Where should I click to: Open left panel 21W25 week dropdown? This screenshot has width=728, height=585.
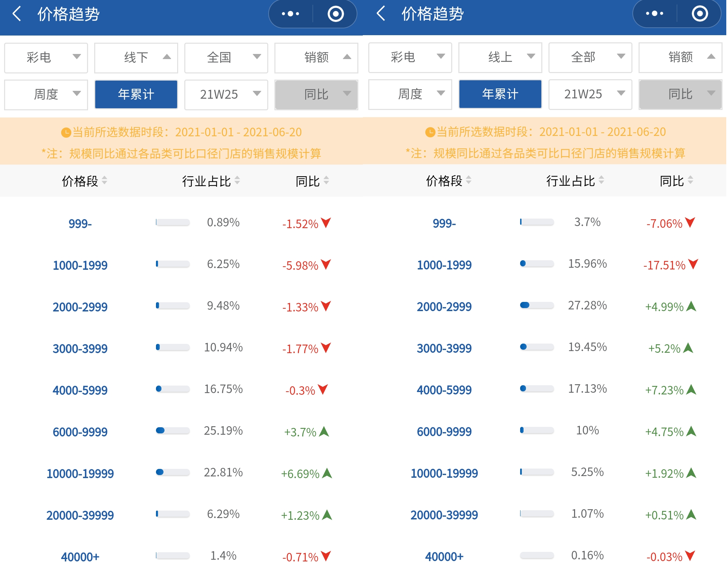(x=226, y=94)
